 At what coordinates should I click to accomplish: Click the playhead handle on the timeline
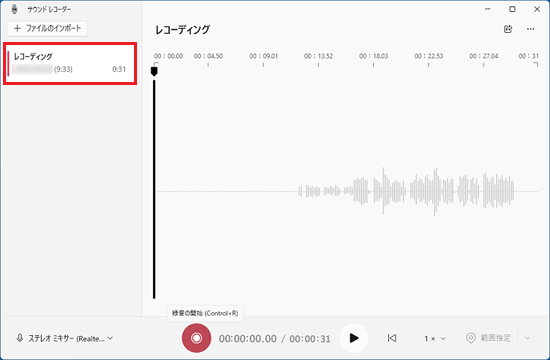pos(154,71)
